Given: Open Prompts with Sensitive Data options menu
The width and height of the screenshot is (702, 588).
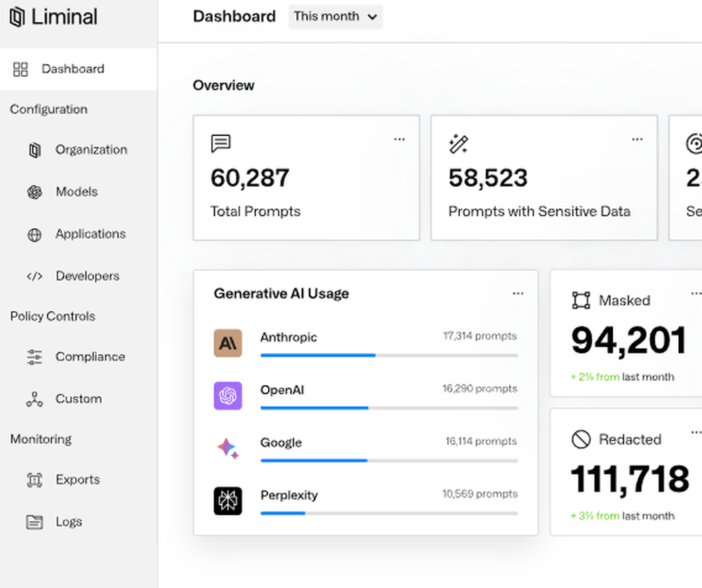Looking at the screenshot, I should [x=637, y=139].
